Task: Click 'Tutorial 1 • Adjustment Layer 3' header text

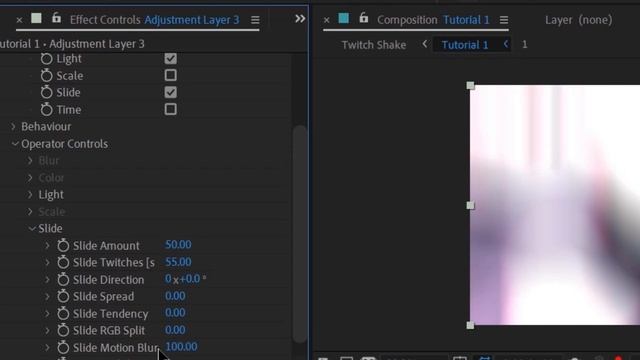Action: click(72, 44)
